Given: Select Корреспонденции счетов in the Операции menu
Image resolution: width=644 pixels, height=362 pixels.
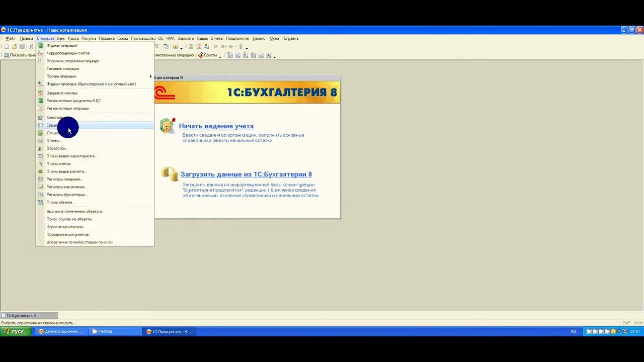Looking at the screenshot, I should [x=95, y=53].
